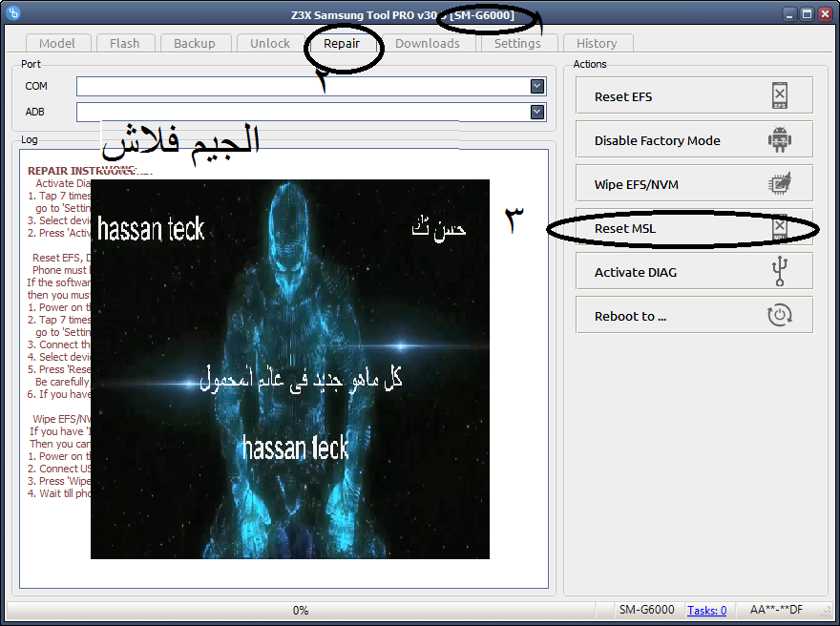Maximize the Z3X Samsung Tool window
The image size is (840, 626).
click(808, 14)
